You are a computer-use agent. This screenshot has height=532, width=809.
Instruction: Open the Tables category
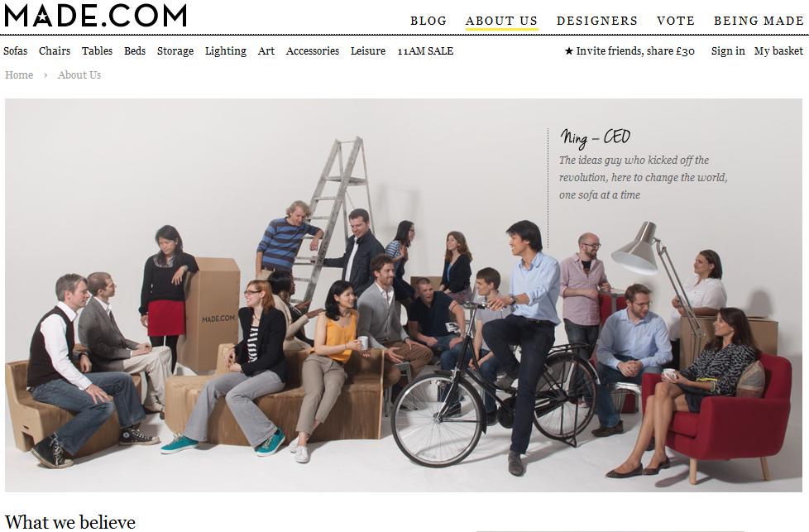coord(97,51)
